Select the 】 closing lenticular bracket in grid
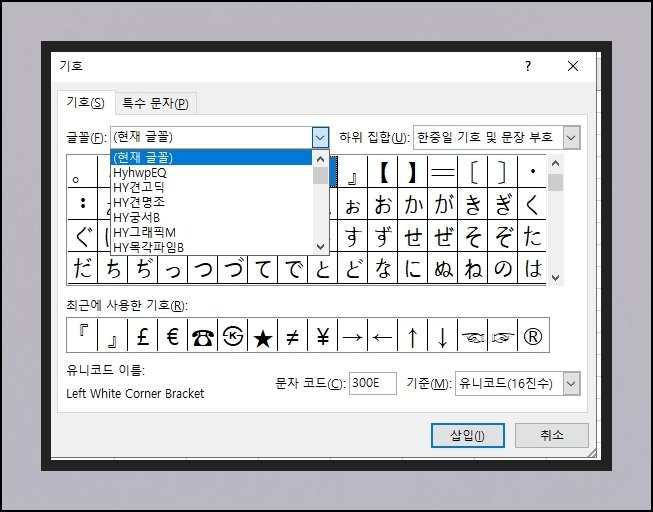 tap(412, 172)
